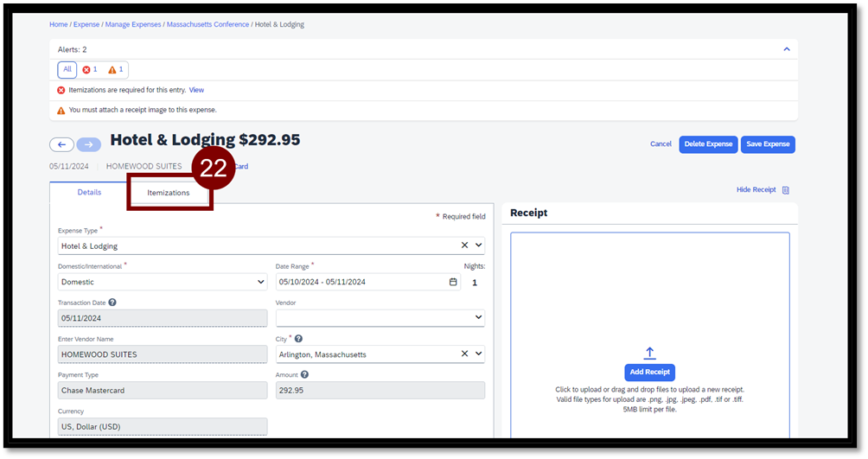The height and width of the screenshot is (459, 868).
Task: Click the Amount field help icon
Action: pyautogui.click(x=304, y=375)
